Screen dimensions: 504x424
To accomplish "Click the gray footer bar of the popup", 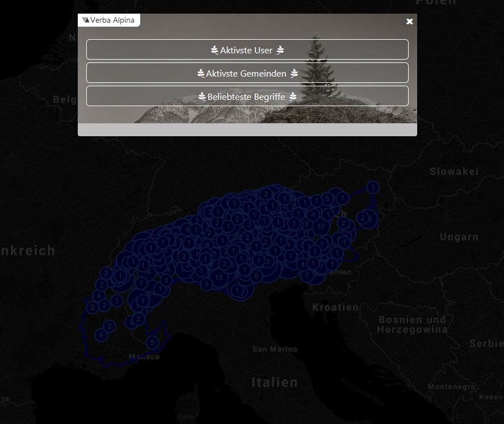I will 247,130.
